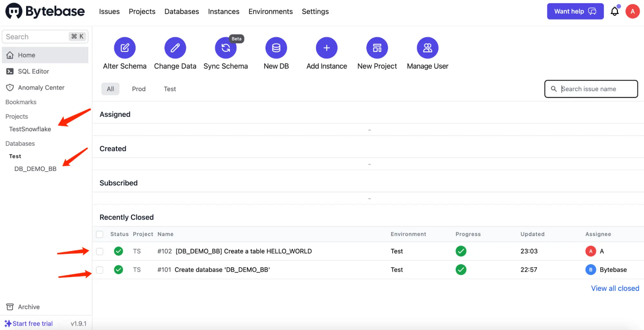Click the Test environment cell in the #102 row
The image size is (644, 330).
[x=397, y=251]
